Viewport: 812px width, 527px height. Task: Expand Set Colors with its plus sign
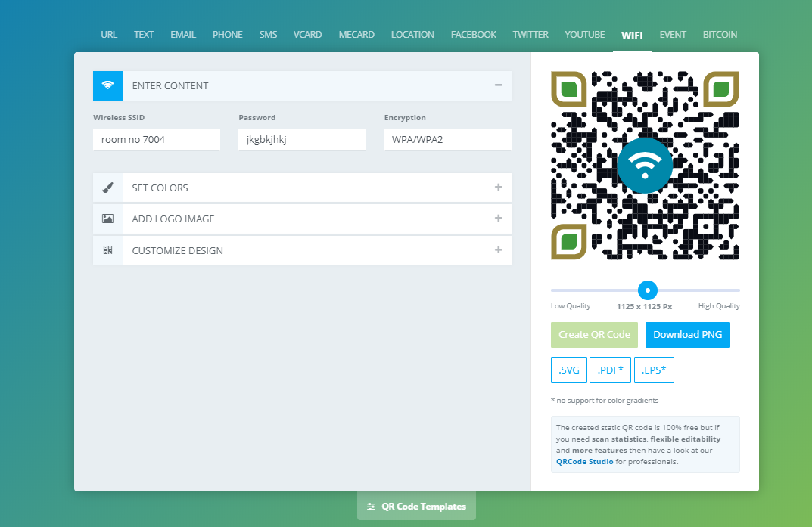point(498,188)
